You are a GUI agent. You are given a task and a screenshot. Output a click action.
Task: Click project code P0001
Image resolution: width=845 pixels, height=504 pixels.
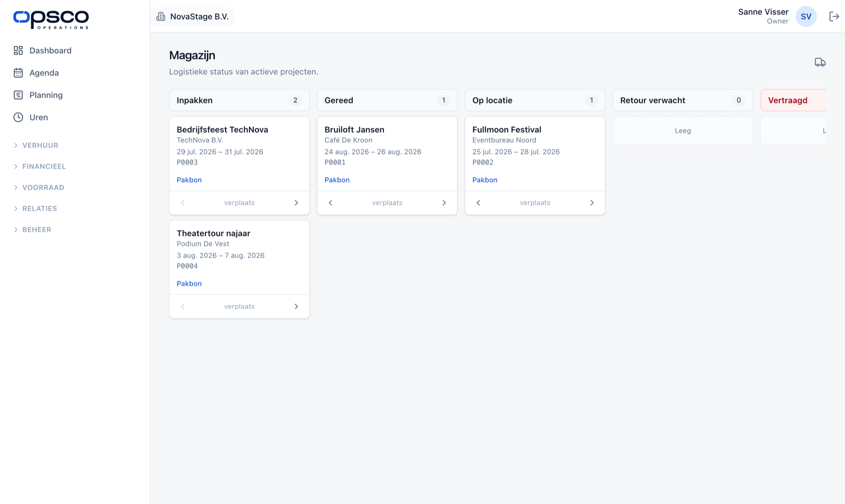[335, 163]
